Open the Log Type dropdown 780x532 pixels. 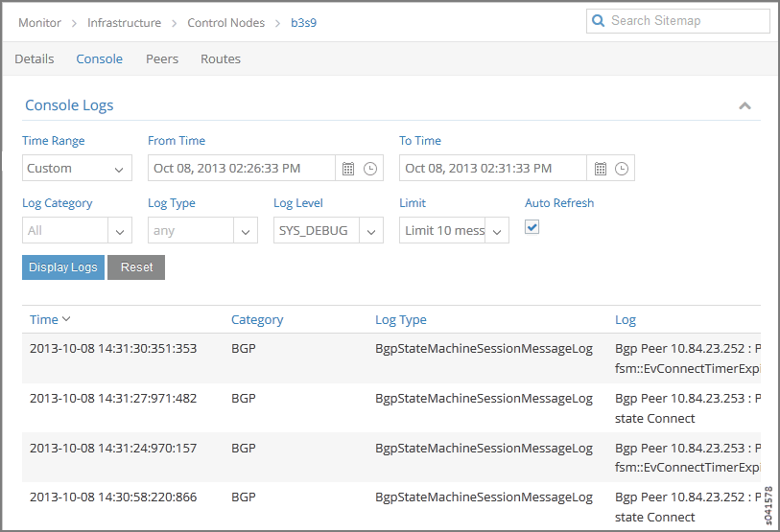pyautogui.click(x=246, y=231)
